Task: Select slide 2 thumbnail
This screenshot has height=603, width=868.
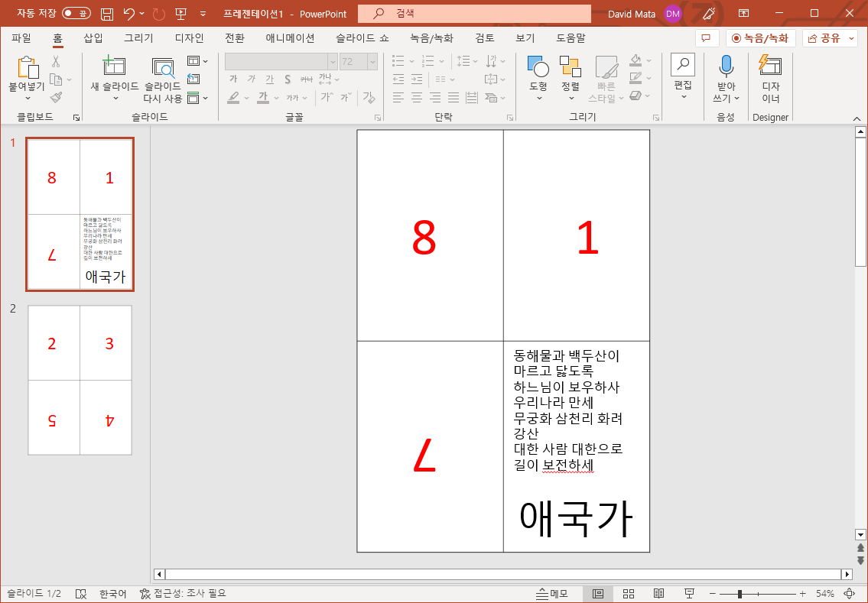Action: 80,380
